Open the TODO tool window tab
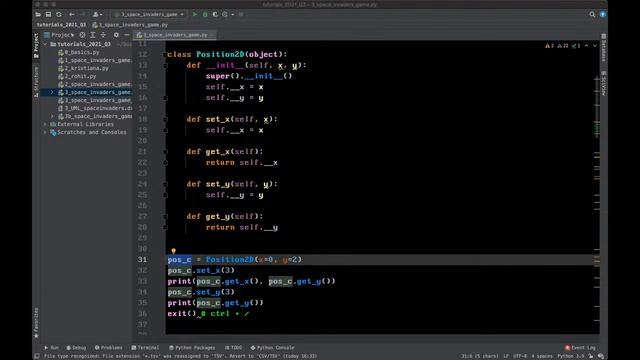The height and width of the screenshot is (360, 640). click(x=233, y=348)
